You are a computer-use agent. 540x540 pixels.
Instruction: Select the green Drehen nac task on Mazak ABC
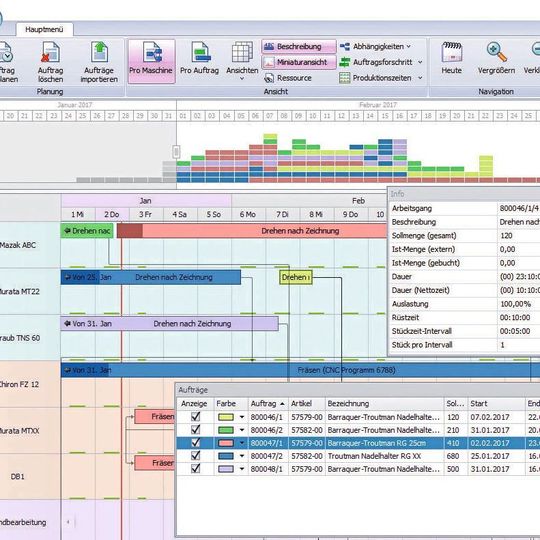[87, 231]
